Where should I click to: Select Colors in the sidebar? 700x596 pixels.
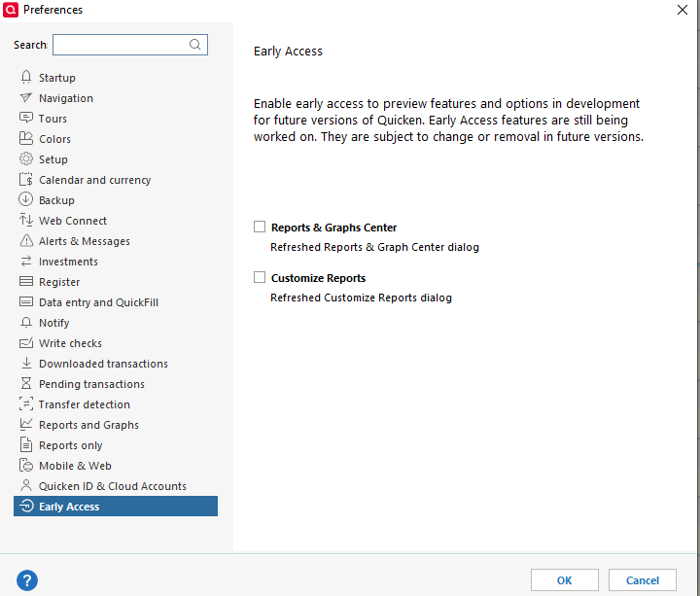coord(54,139)
